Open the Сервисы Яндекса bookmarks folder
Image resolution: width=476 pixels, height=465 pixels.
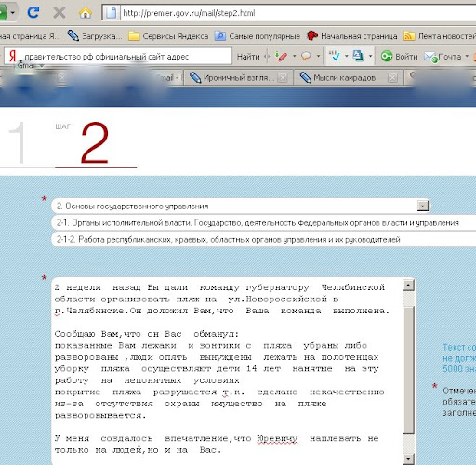168,36
